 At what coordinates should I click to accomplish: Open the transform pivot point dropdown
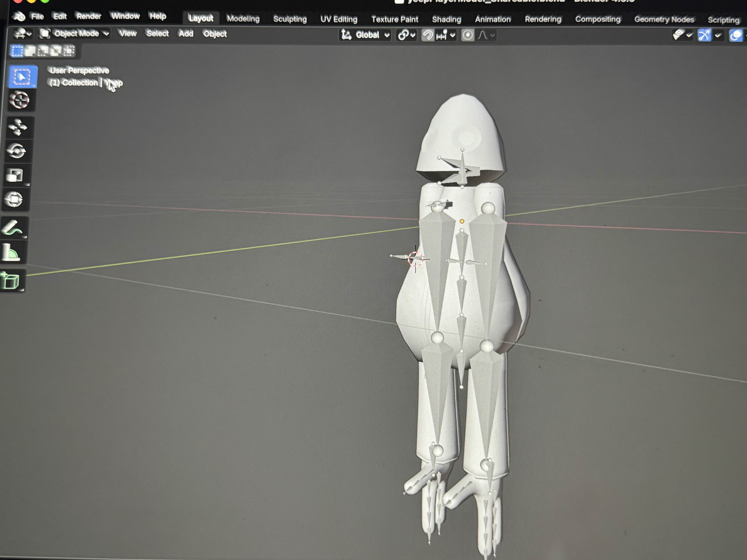[407, 35]
